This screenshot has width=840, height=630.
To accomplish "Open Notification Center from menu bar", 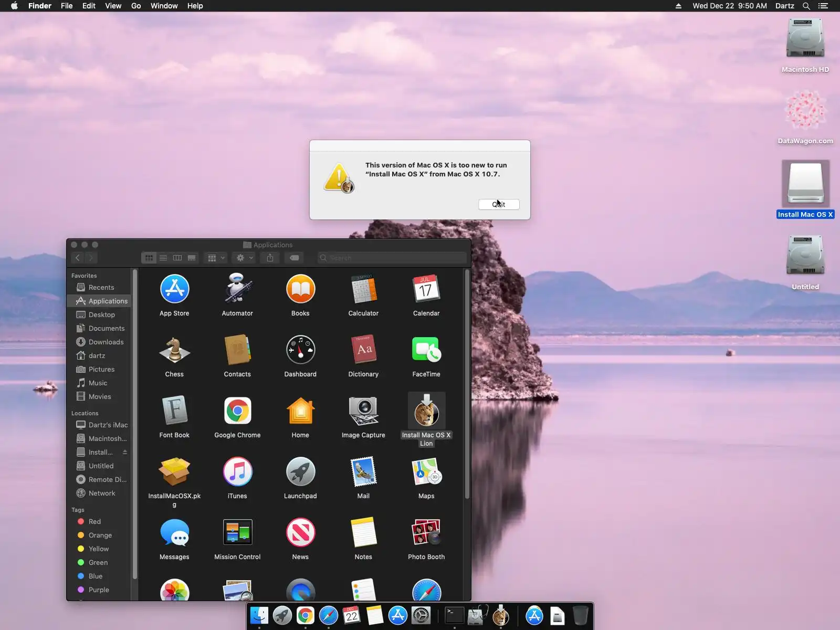I will [823, 6].
